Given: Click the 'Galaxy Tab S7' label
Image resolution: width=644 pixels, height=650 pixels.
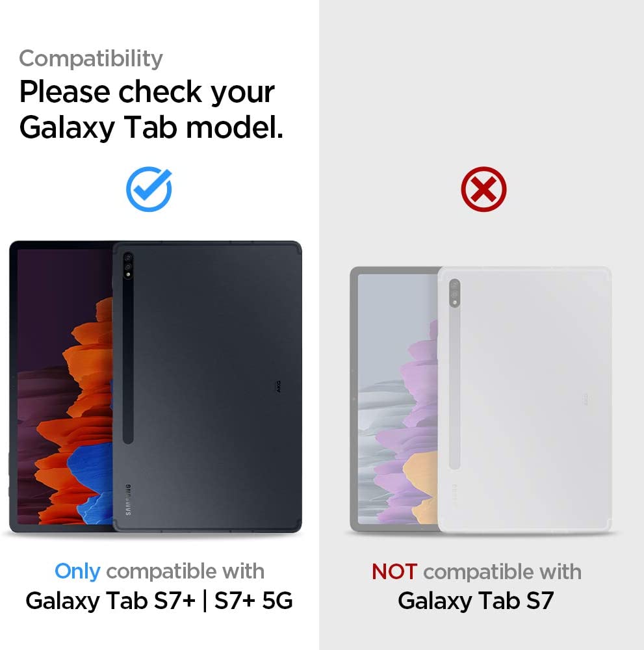Looking at the screenshot, I should coord(476,601).
